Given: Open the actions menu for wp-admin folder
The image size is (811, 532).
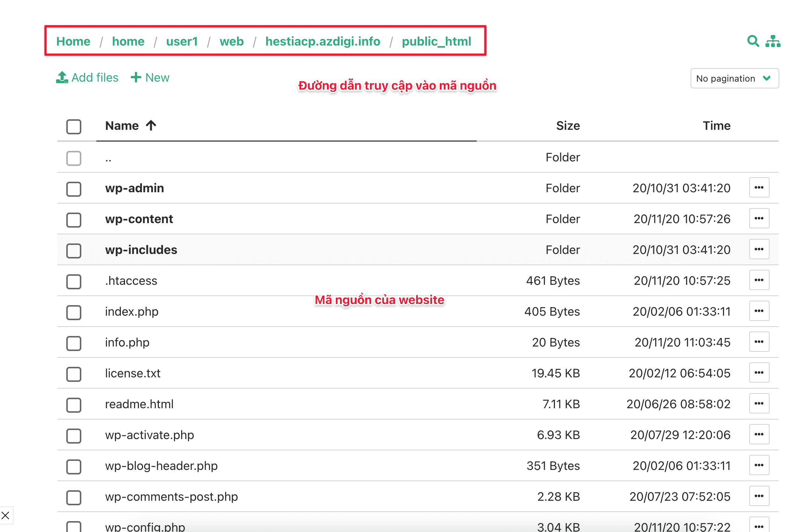Looking at the screenshot, I should click(759, 188).
